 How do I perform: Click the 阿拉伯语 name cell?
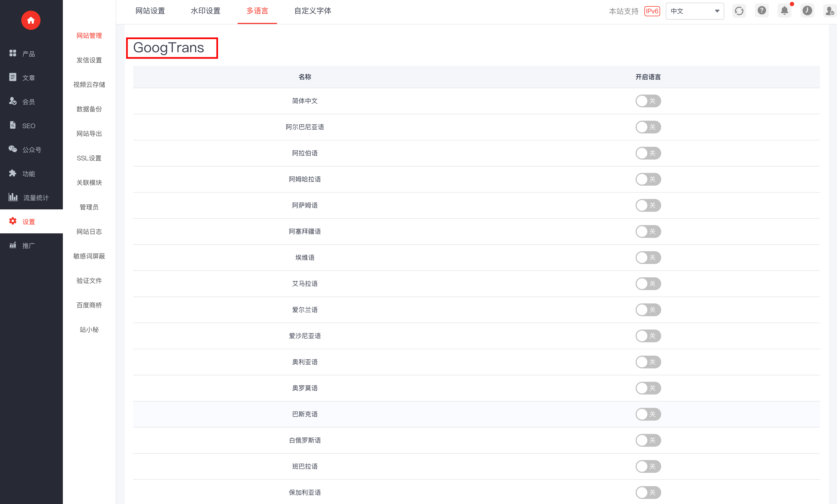(x=304, y=153)
